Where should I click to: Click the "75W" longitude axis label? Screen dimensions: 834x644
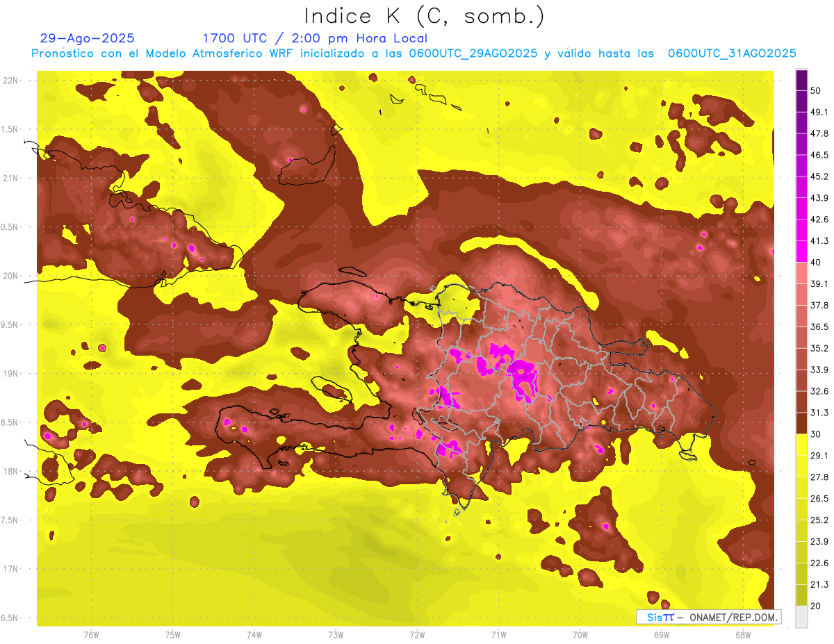coord(173,635)
